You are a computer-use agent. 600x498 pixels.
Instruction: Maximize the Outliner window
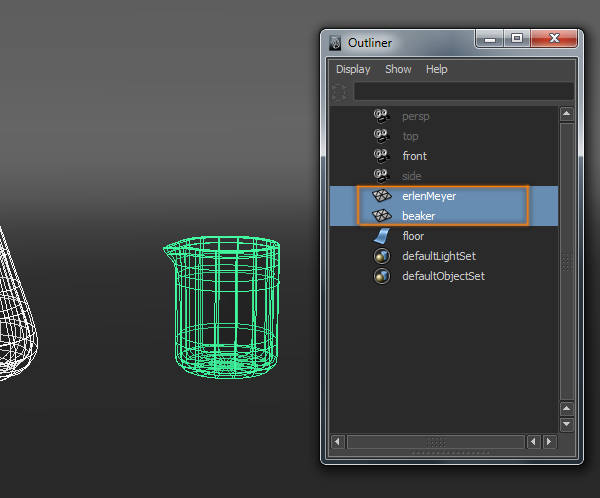517,40
